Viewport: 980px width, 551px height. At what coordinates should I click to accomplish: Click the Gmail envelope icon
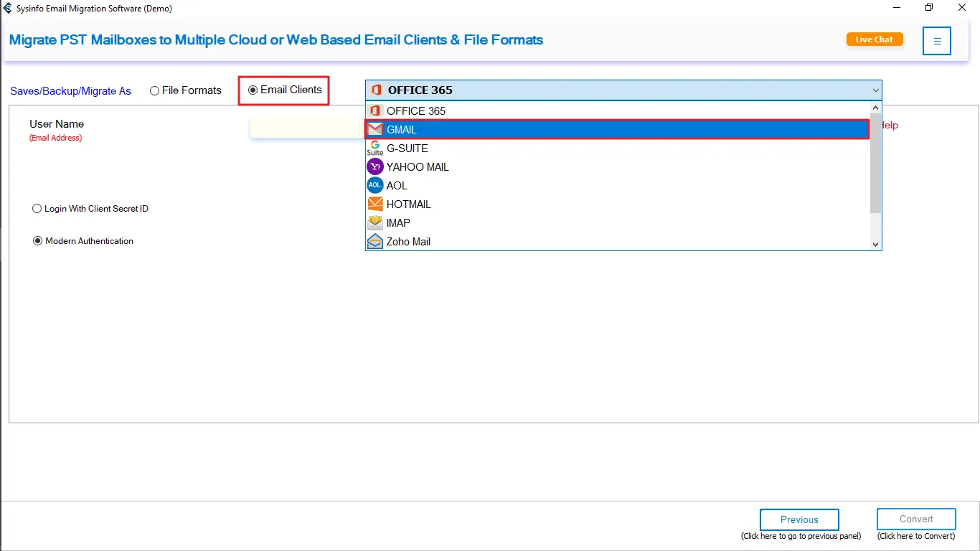[375, 130]
